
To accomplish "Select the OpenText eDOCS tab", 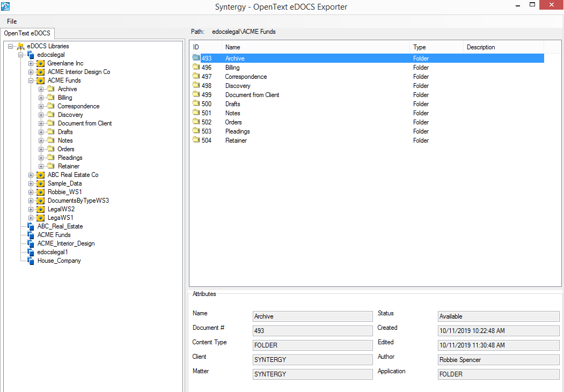I will pos(27,33).
